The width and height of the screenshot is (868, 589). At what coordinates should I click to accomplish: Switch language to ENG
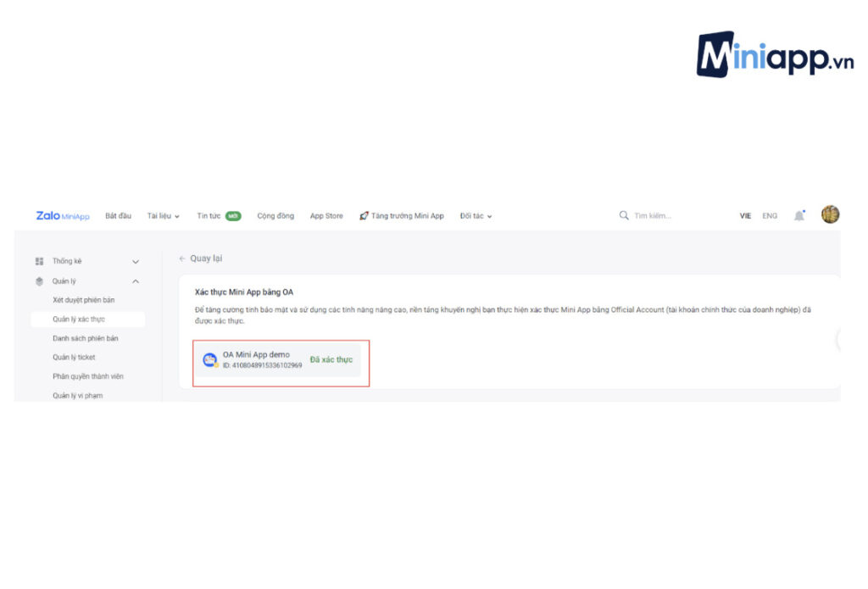tap(770, 216)
